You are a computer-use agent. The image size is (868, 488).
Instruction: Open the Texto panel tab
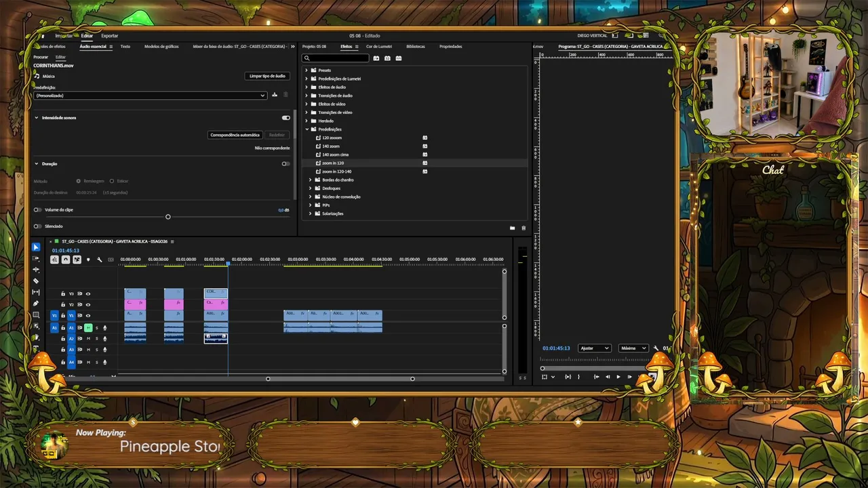125,47
